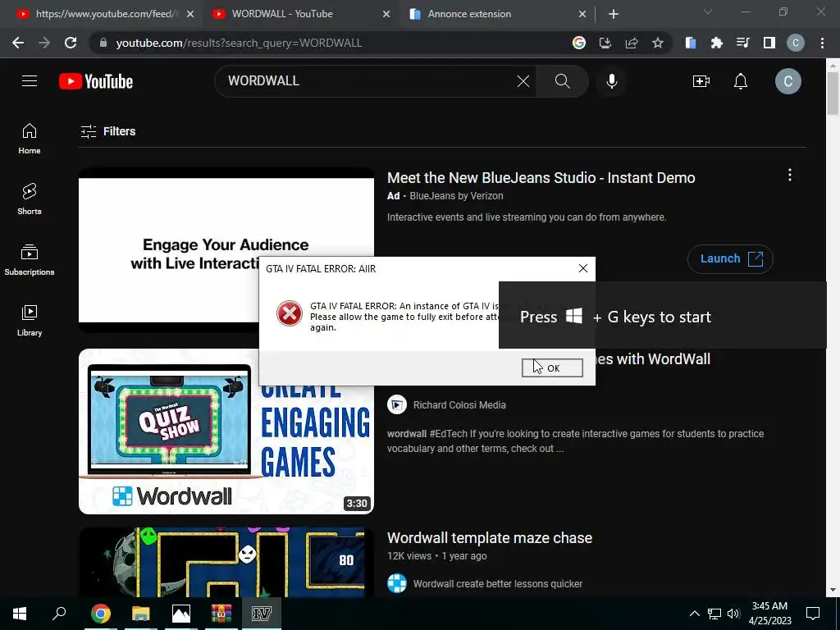Viewport: 840px width, 630px height.
Task: Show hidden system tray icons
Action: tap(694, 614)
